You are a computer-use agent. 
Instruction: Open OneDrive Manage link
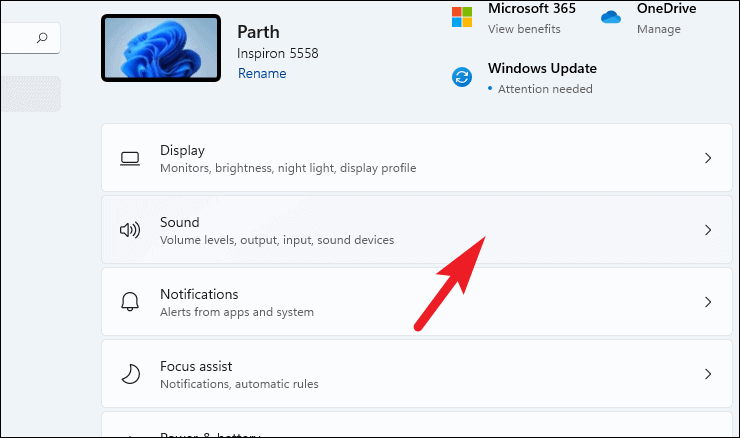[x=659, y=29]
